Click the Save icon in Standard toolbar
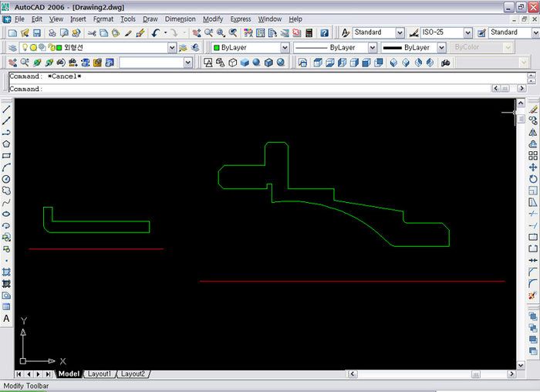This screenshot has height=392, width=540. pos(37,33)
